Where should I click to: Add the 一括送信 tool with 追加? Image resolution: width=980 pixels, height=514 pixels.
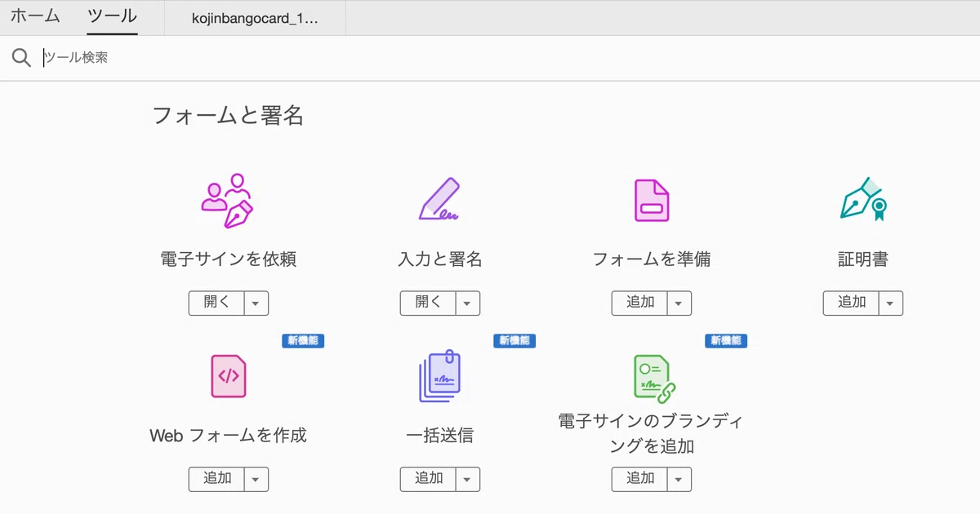pyautogui.click(x=428, y=479)
